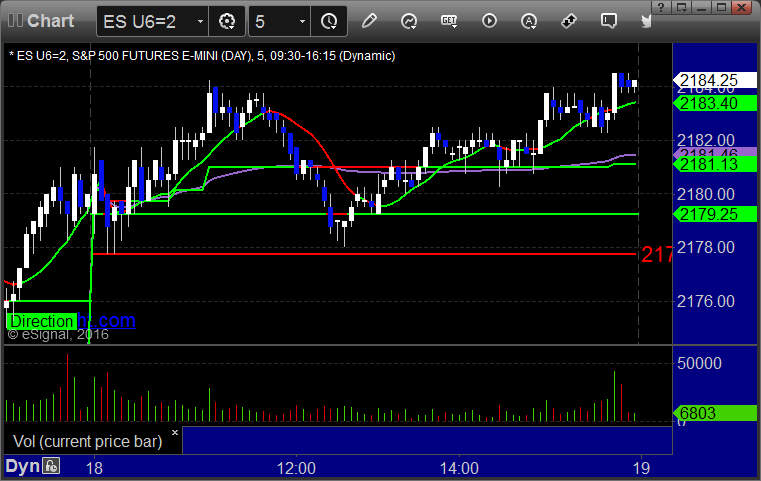Click the Dyn scaling mode label
761x481 pixels.
(x=22, y=466)
